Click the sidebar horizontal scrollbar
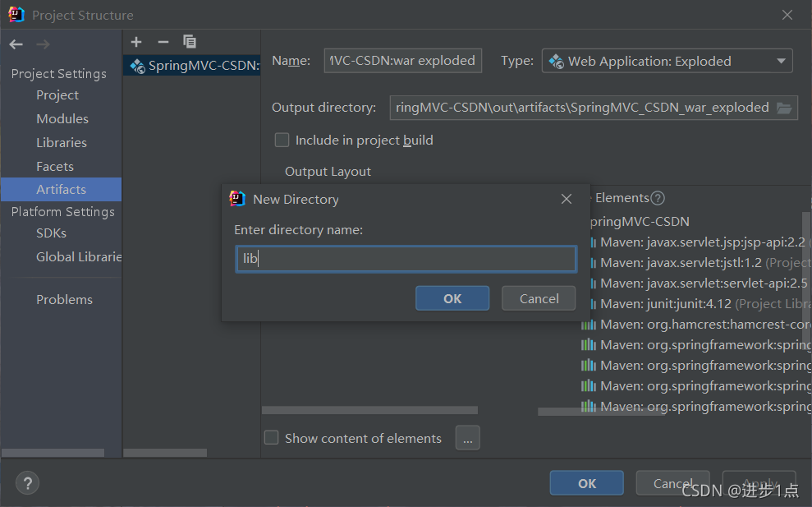Image resolution: width=812 pixels, height=507 pixels. coord(53,453)
